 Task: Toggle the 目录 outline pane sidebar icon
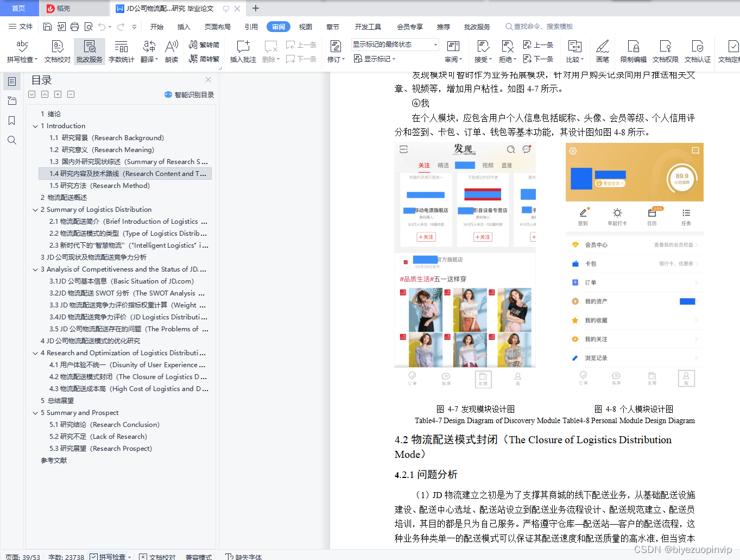point(11,81)
